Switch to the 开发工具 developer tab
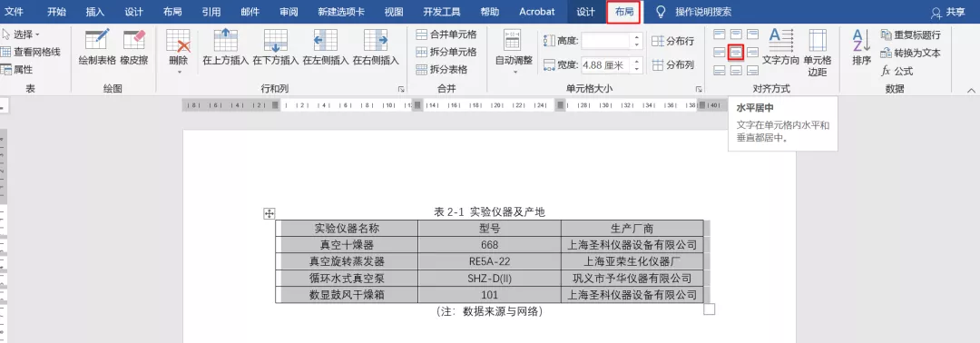The height and width of the screenshot is (343, 980). [x=442, y=12]
